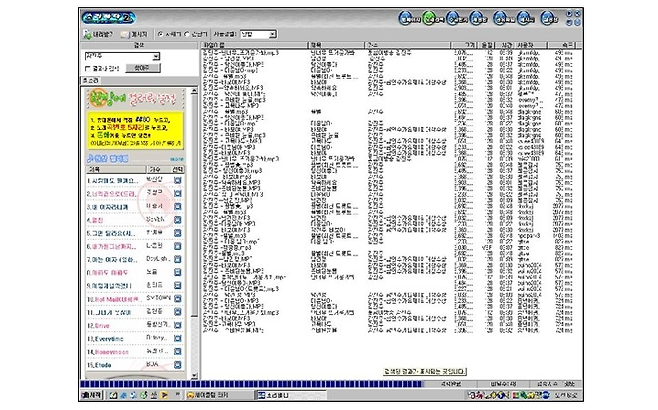Toggle the checkbox below the search category dropdown
This screenshot has width=658, height=410.
tap(89, 68)
